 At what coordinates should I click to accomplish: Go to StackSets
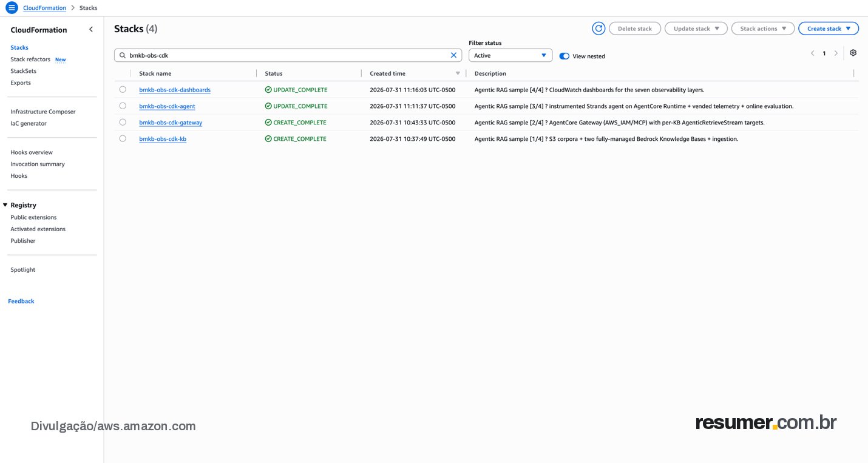[23, 71]
